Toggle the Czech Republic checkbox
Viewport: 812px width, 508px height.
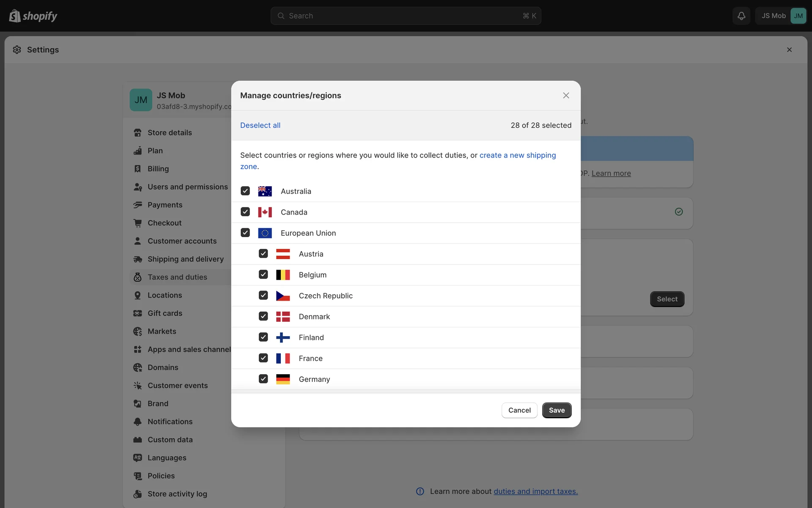point(263,295)
